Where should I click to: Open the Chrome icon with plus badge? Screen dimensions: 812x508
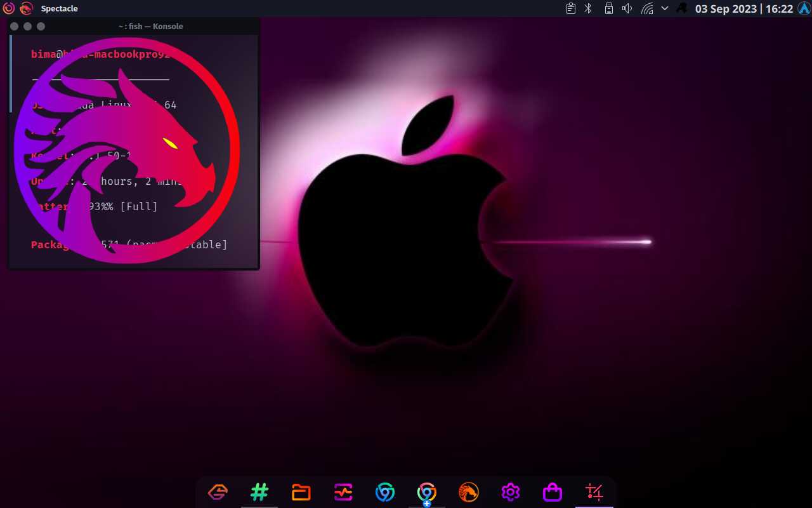(427, 493)
